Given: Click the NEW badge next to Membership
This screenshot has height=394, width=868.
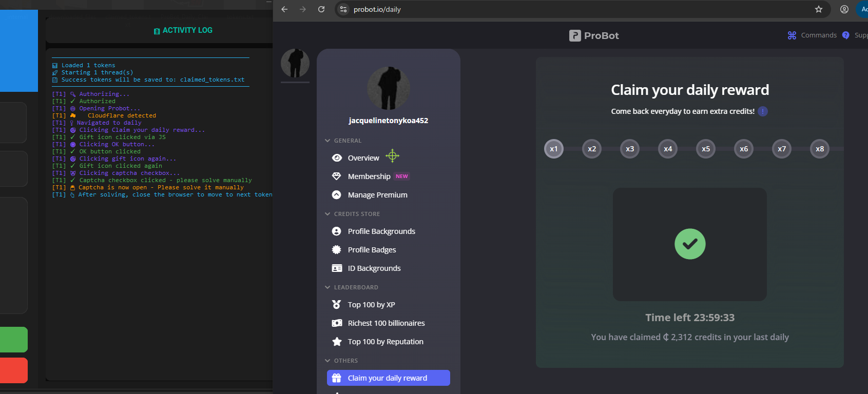Looking at the screenshot, I should pos(402,176).
